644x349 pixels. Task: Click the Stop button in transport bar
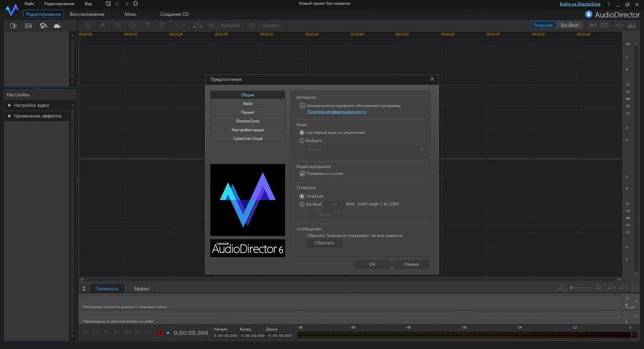tap(96, 332)
